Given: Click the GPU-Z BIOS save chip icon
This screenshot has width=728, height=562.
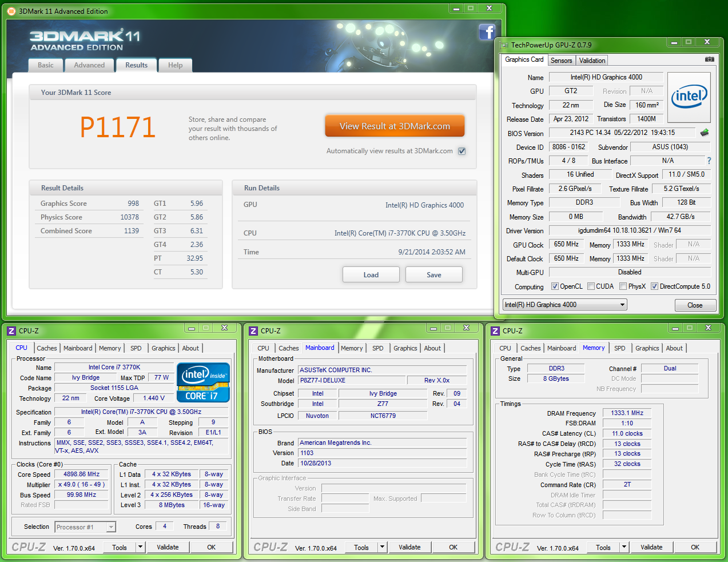Looking at the screenshot, I should click(705, 133).
